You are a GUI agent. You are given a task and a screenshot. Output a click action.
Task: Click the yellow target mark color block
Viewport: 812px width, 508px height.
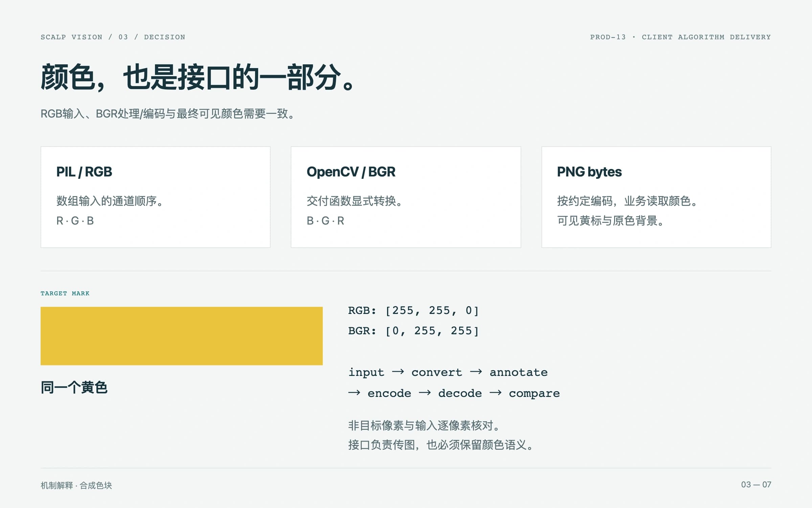click(x=182, y=336)
